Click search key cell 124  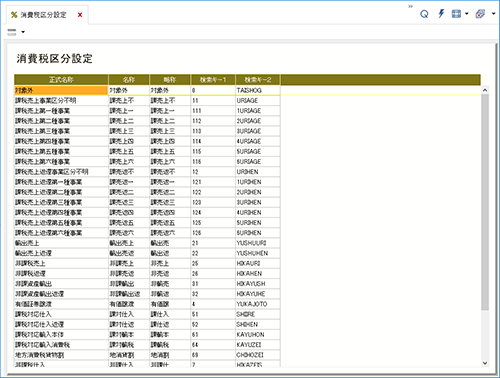[x=213, y=212]
